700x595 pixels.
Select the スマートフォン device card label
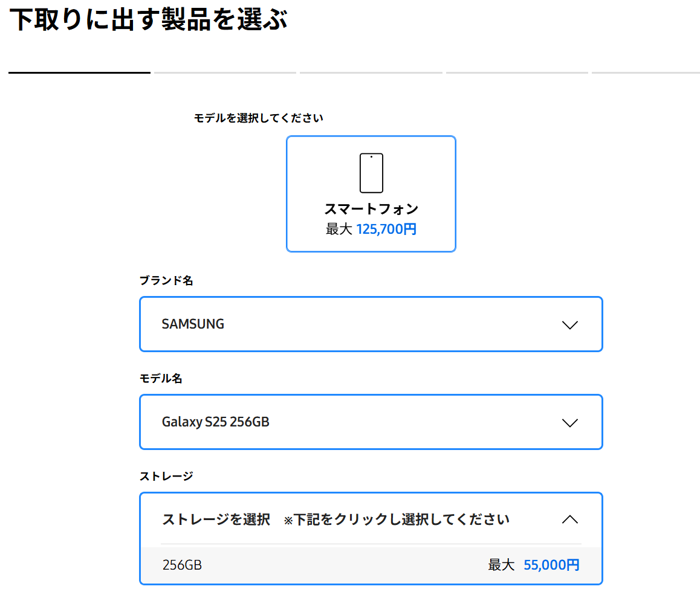coord(371,209)
